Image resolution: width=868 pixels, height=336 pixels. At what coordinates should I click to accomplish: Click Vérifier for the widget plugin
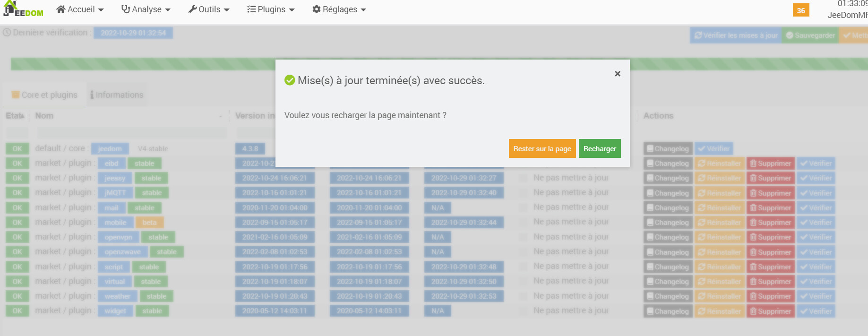[x=816, y=311]
